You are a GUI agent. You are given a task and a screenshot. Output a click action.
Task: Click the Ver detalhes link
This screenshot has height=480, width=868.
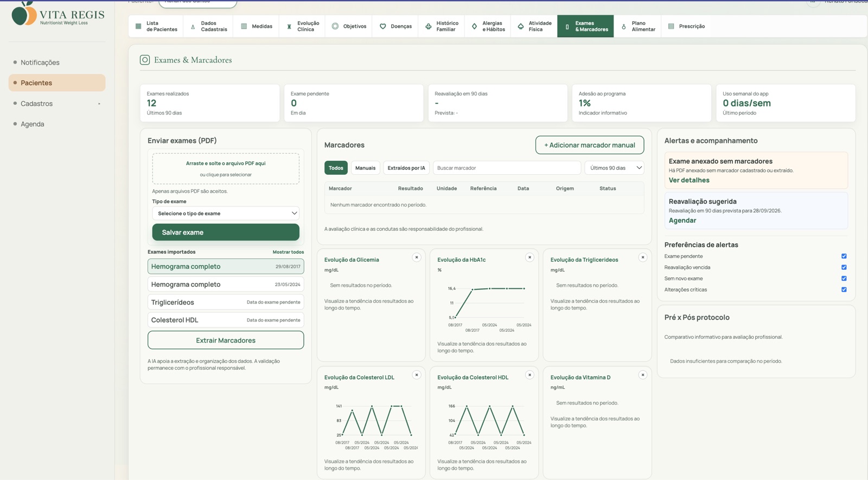pos(689,180)
